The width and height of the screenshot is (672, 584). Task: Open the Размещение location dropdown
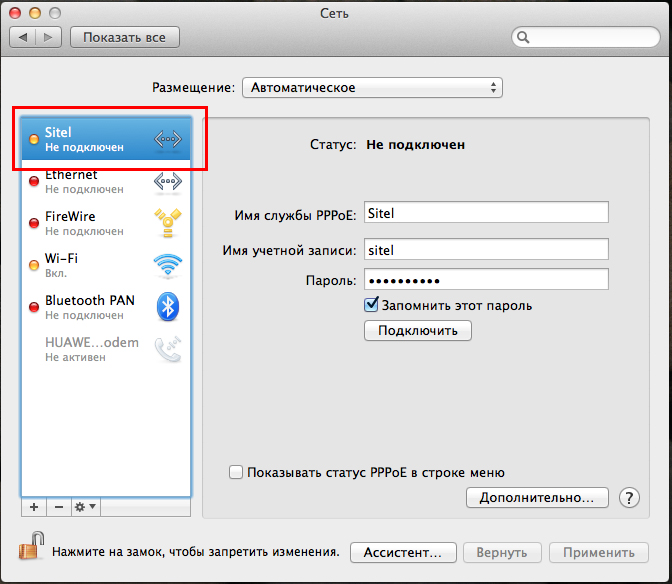pos(372,88)
